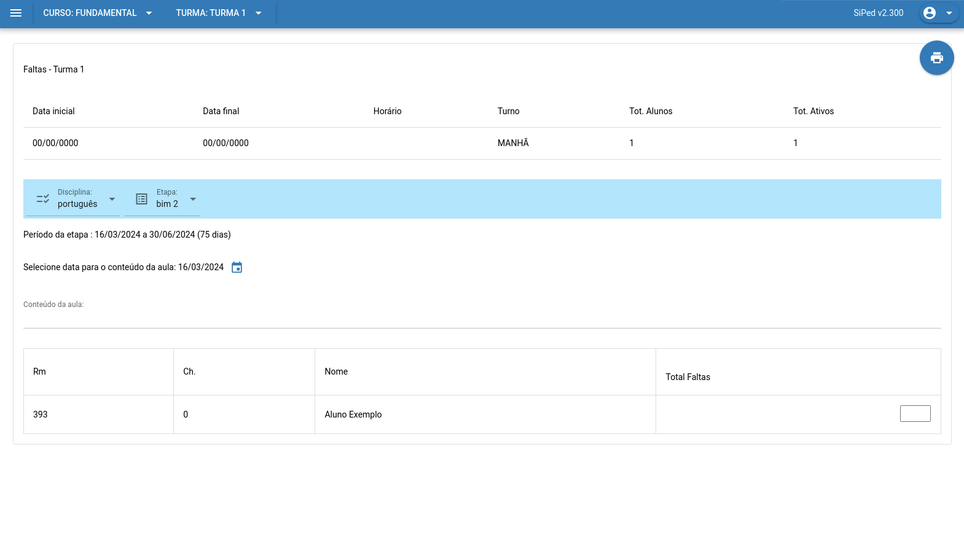This screenshot has height=560, width=964.
Task: Click the Período da etapa date range text
Action: point(127,235)
